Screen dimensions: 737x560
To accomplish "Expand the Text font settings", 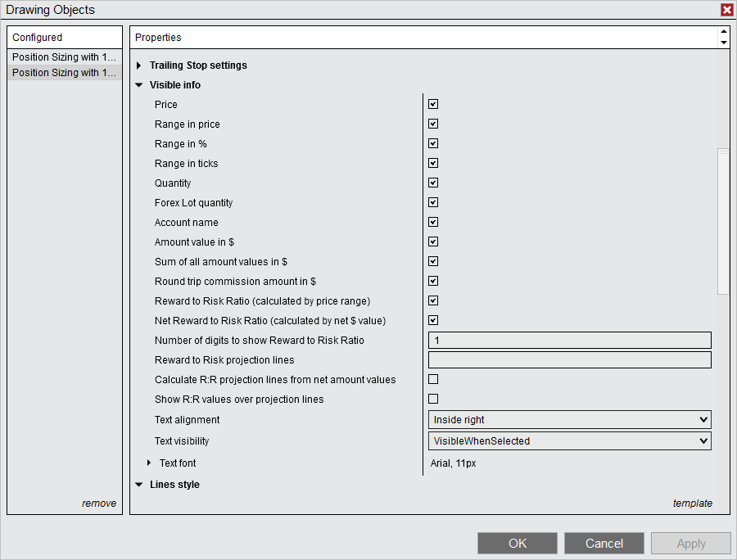I will click(148, 463).
